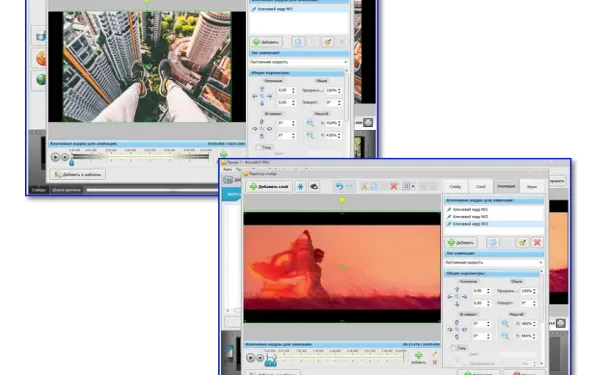The height and width of the screenshot is (375, 600).
Task: Click scale X magnifier icon in lower-right panel
Action: click(505, 324)
